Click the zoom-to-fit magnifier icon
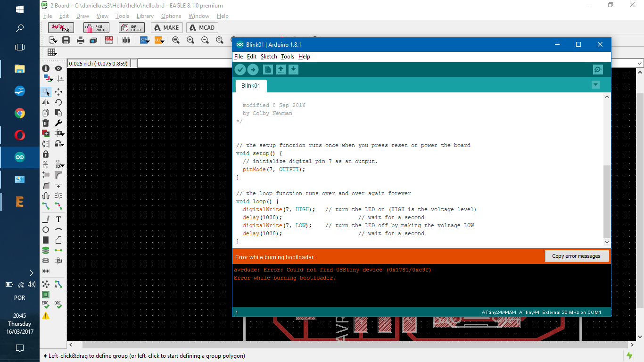 176,41
